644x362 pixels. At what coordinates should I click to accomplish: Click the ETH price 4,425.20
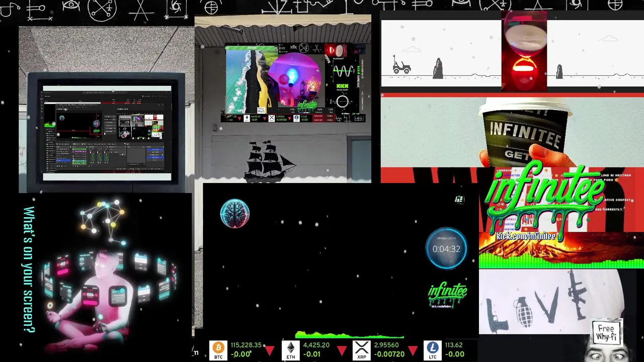316,345
